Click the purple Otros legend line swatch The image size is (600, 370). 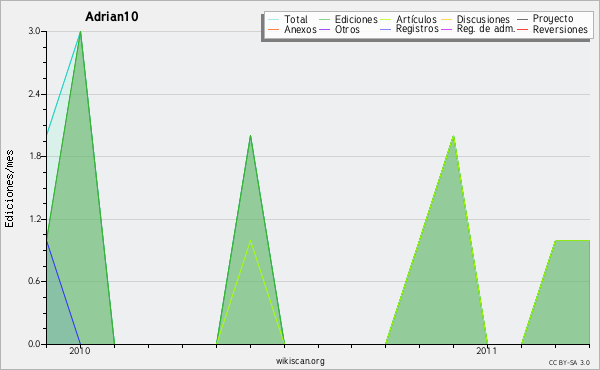point(324,29)
